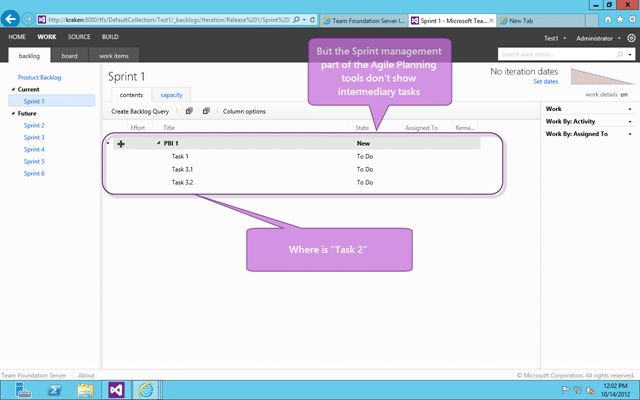Open PowerShell from the taskbar

pos(54,391)
